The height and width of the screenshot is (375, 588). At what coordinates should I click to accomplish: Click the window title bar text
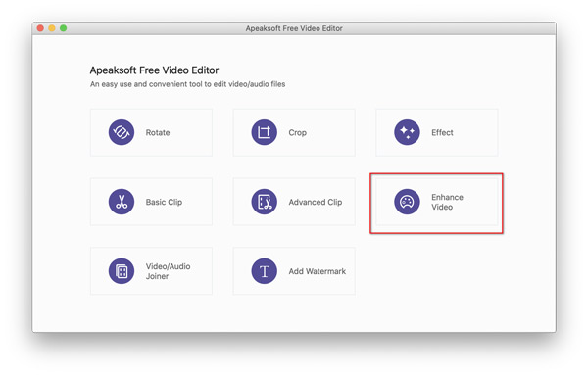(294, 28)
